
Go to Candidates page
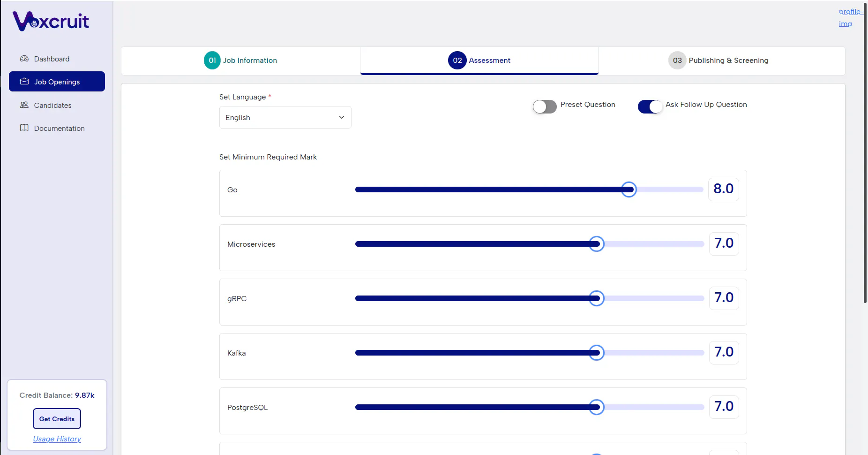(x=57, y=105)
